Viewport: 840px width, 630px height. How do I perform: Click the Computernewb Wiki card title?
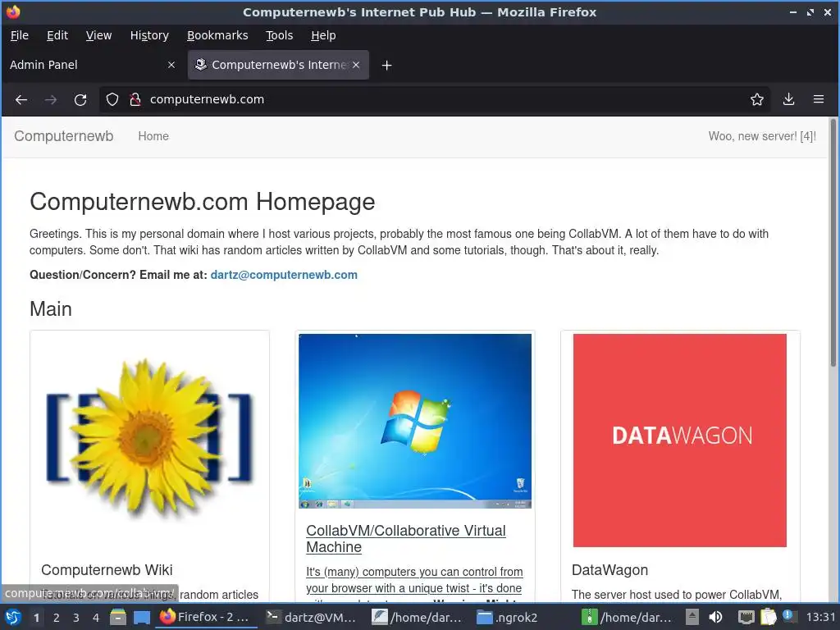click(x=107, y=570)
